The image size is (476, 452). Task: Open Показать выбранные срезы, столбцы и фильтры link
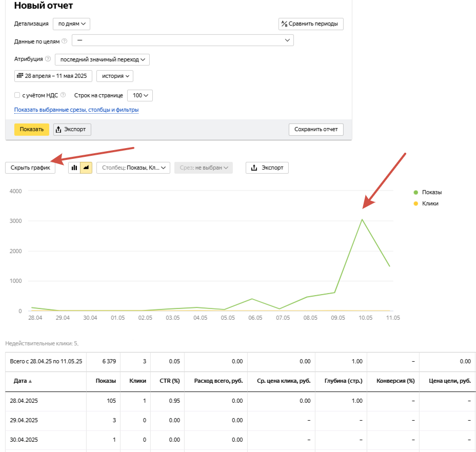point(76,110)
